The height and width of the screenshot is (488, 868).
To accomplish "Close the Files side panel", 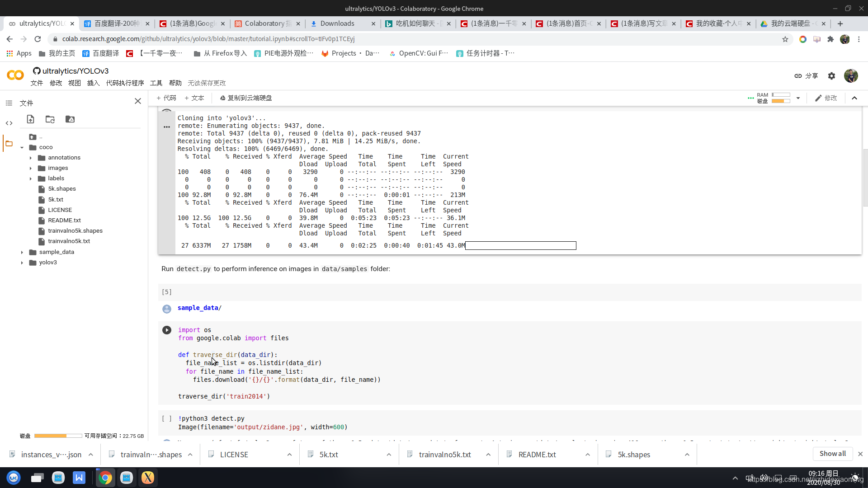I will tap(138, 101).
